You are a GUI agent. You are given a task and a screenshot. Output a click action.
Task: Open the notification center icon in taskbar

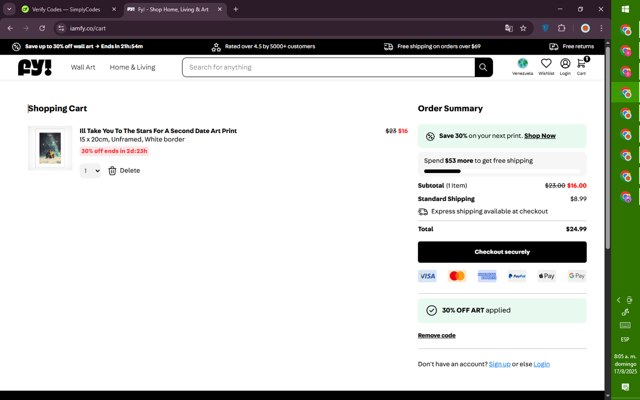pyautogui.click(x=625, y=387)
